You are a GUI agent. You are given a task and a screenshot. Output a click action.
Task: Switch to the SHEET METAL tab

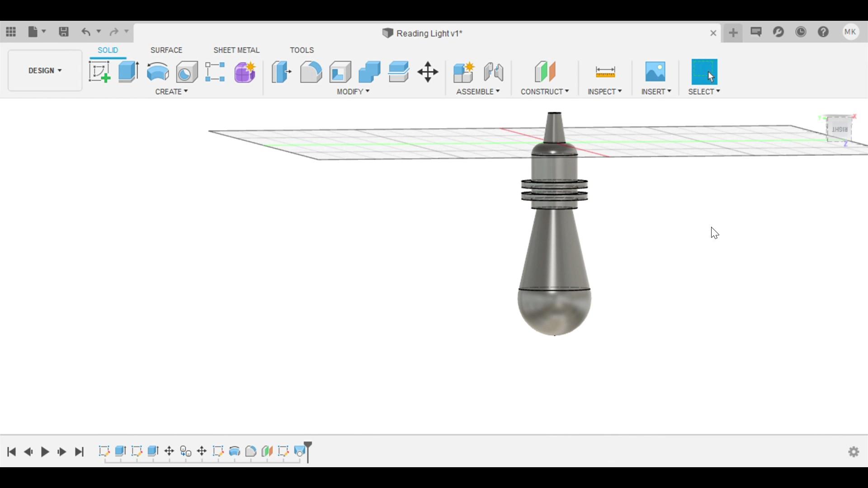tap(236, 50)
